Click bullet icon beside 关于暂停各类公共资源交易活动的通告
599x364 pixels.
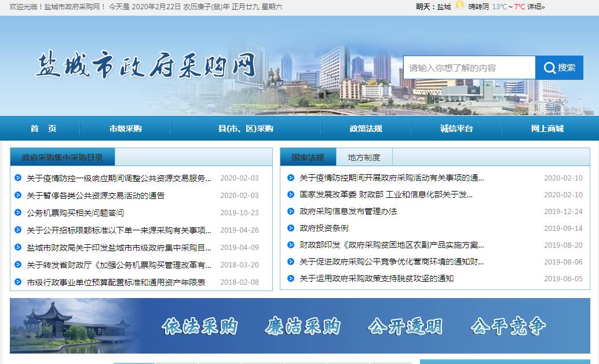pyautogui.click(x=18, y=195)
